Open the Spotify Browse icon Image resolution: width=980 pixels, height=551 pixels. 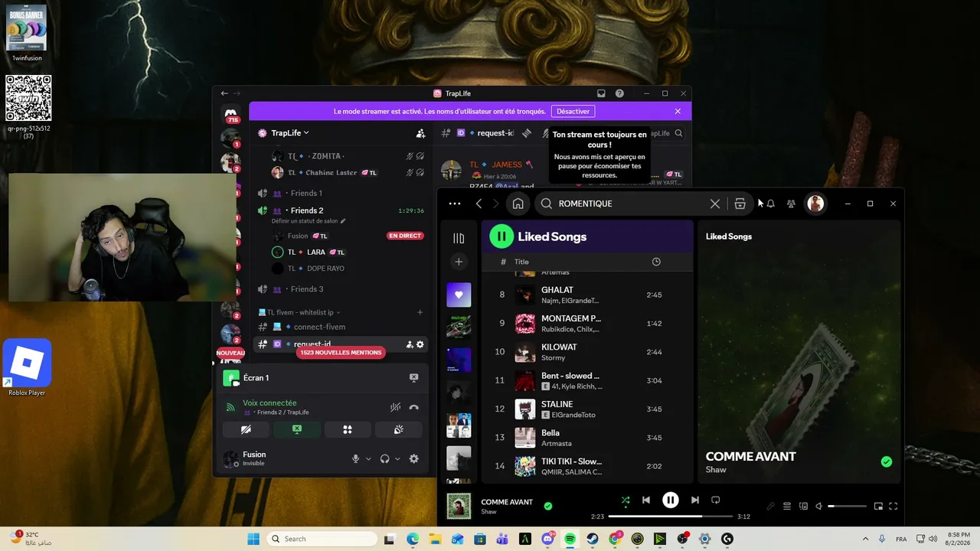[740, 204]
